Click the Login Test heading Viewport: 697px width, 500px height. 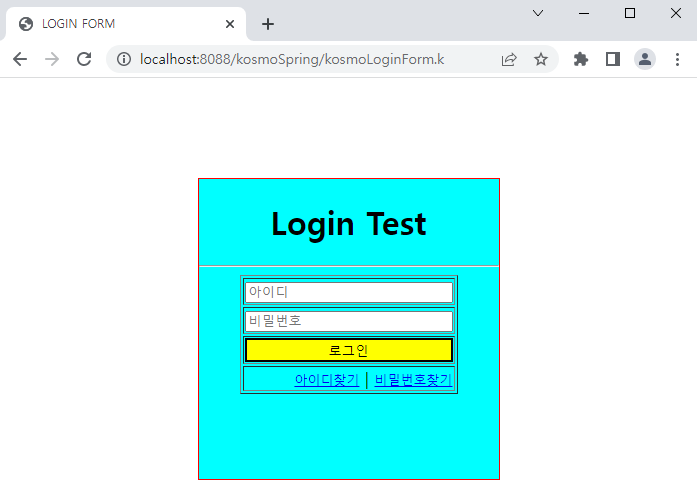[349, 224]
